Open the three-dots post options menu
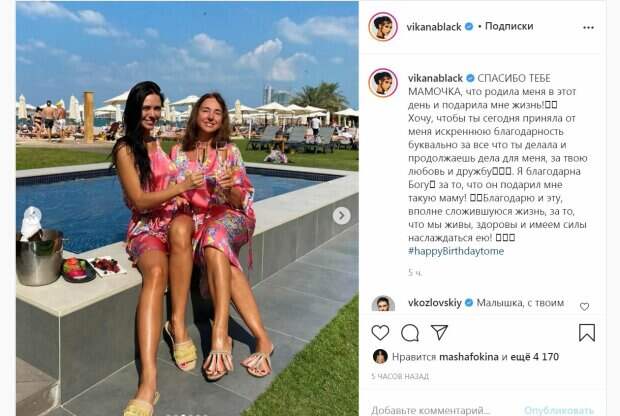620x416 pixels. tap(588, 27)
